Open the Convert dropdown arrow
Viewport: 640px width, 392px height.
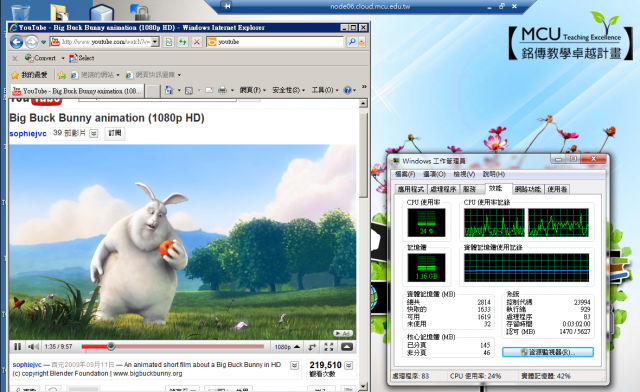[x=63, y=58]
